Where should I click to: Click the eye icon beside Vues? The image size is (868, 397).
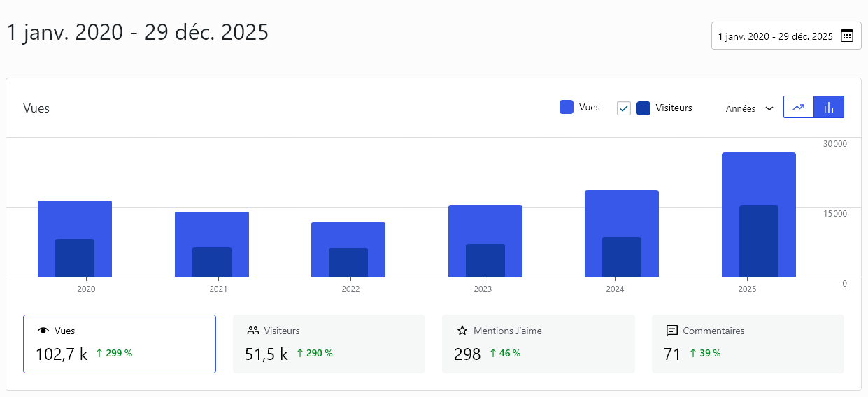(x=43, y=331)
